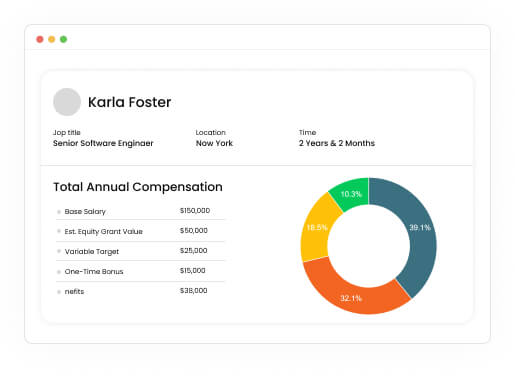The width and height of the screenshot is (515, 384).
Task: Click the orange 32.1% donut segment
Action: pyautogui.click(x=352, y=297)
